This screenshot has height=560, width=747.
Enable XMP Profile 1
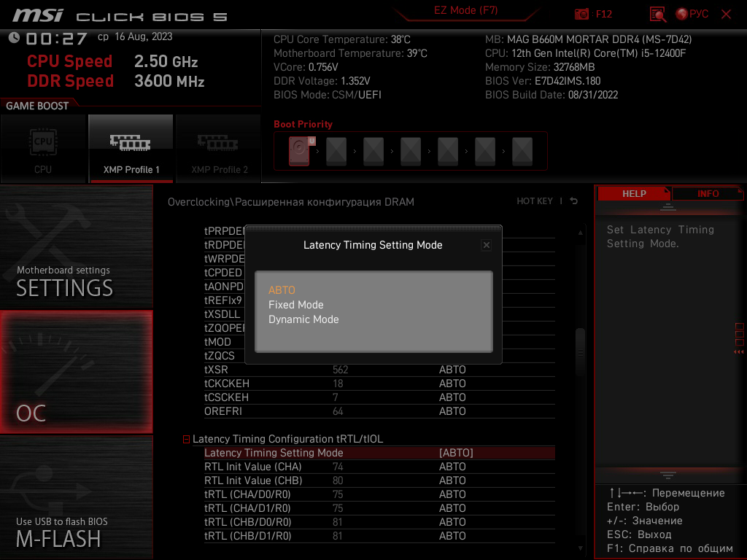click(131, 149)
